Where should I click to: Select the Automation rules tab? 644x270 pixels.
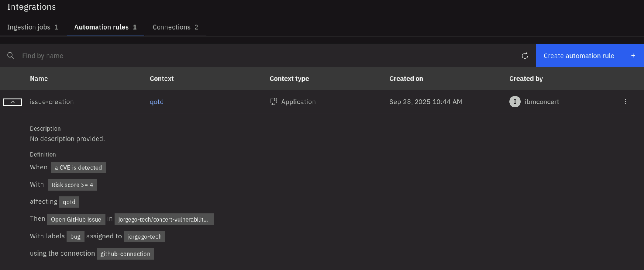click(105, 27)
